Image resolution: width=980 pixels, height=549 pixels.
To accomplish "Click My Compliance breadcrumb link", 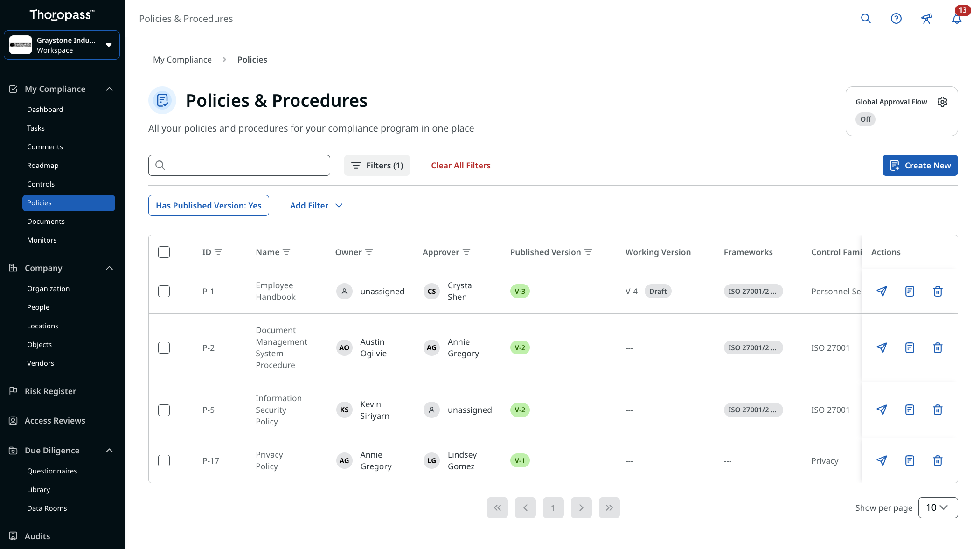I will 182,60.
